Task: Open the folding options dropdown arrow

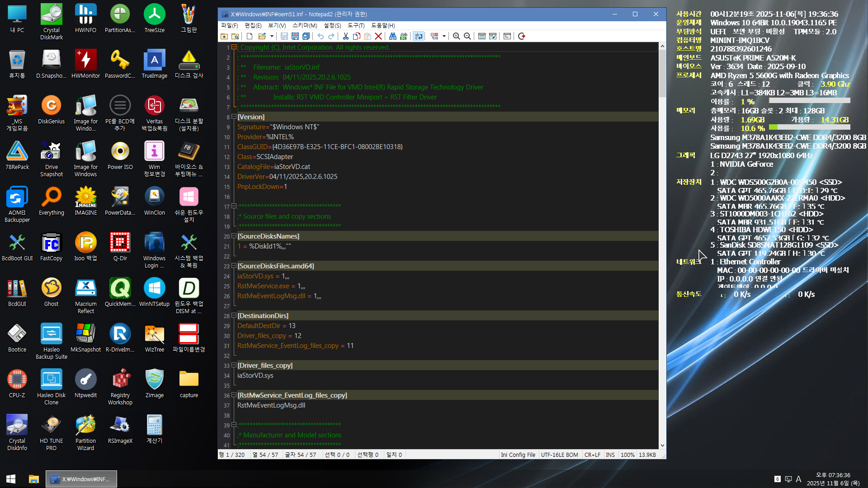Action: coord(444,36)
